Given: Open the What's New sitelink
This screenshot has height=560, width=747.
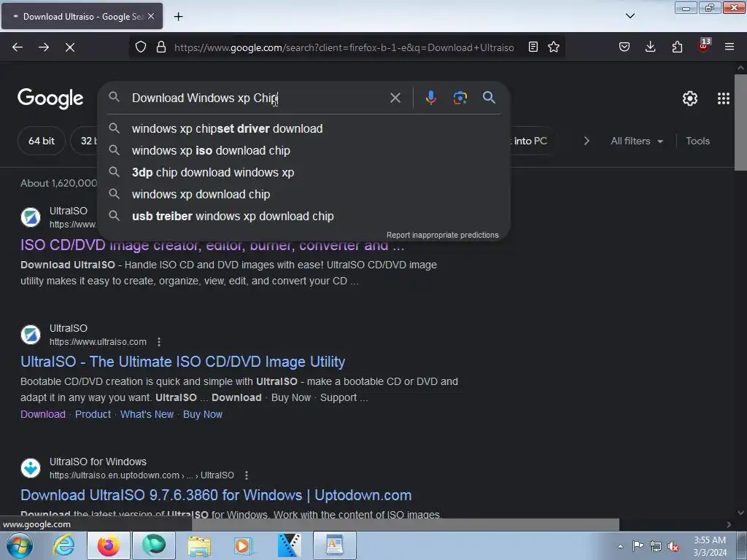Looking at the screenshot, I should click(x=147, y=414).
